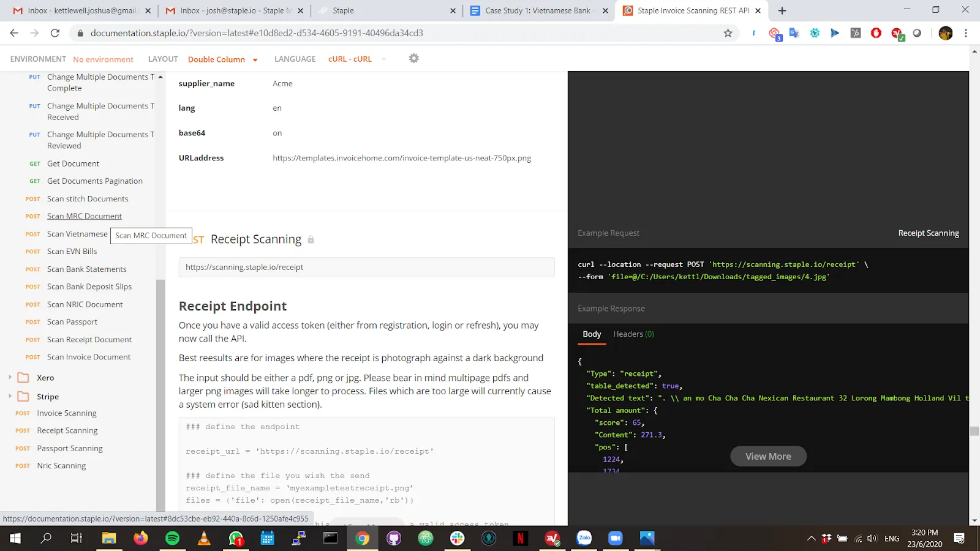Select the Body tab in Example Response
This screenshot has height=551, width=980.
592,334
